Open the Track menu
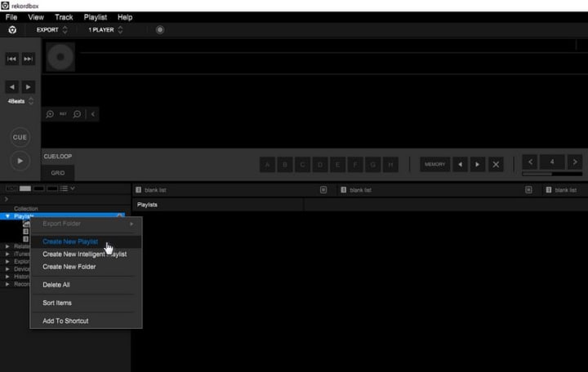Viewport: 588px width, 372px height. (x=64, y=17)
